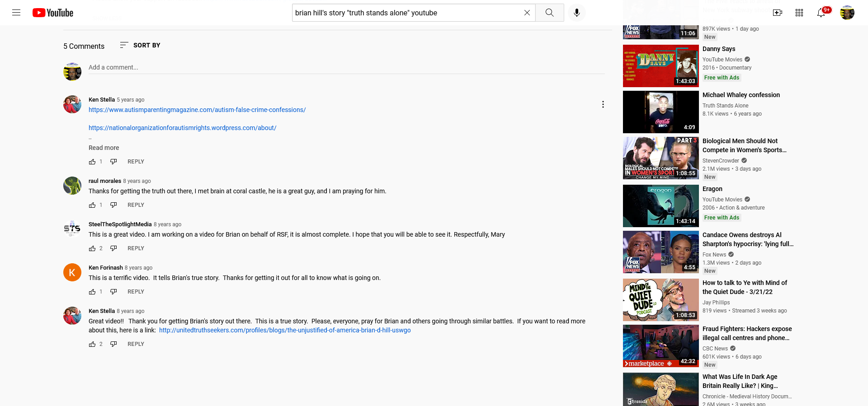868x406 pixels.
Task: Reply to Ken Stella's Great video comment
Action: [x=136, y=344]
